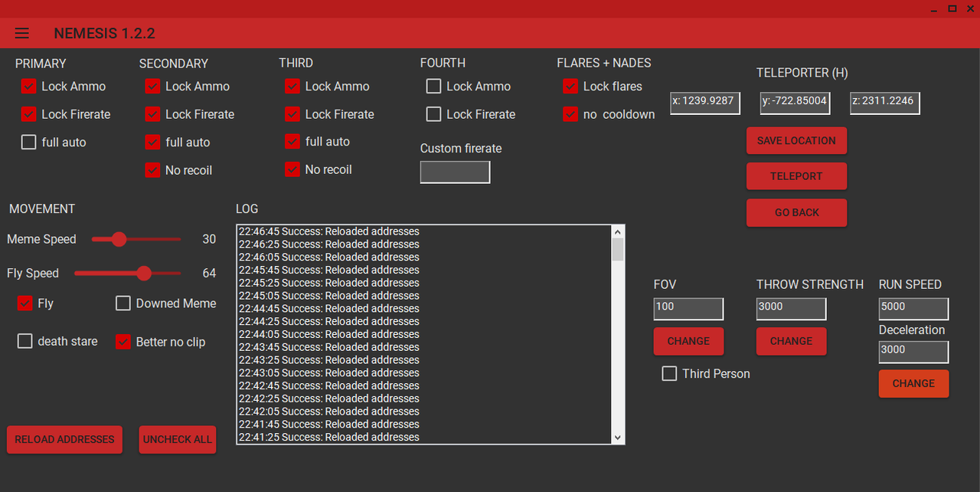Viewport: 980px width, 492px height.
Task: Click the log scrollbar down arrow
Action: (x=618, y=438)
